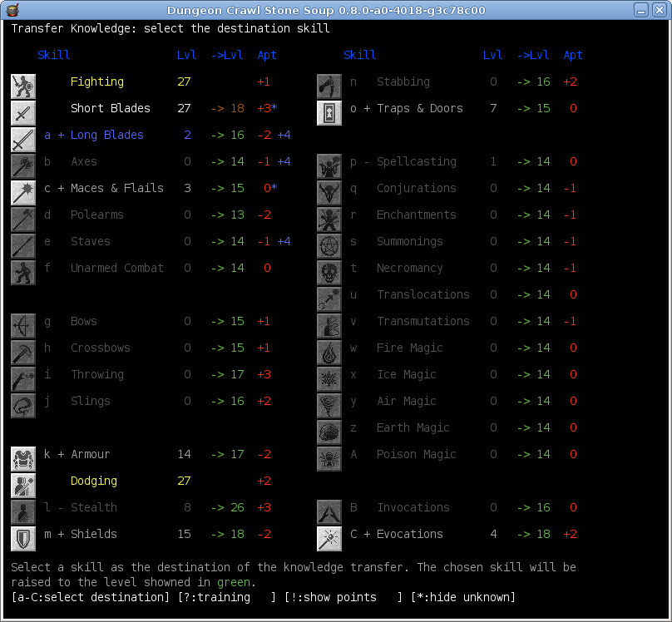
Task: Choose the Evocations wand icon
Action: click(329, 538)
